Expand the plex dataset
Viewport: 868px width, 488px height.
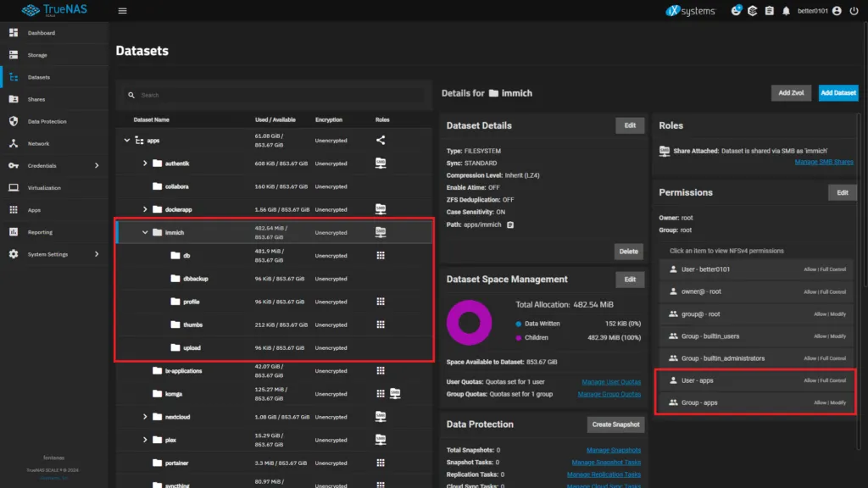coord(145,440)
